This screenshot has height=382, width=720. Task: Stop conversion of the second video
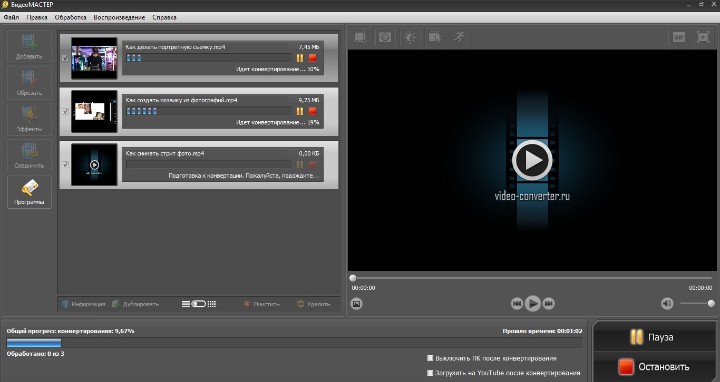[313, 111]
